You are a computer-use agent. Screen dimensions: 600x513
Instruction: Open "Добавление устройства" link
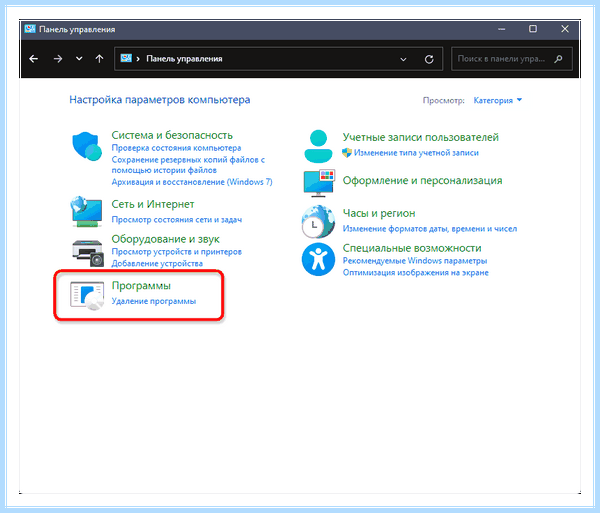(x=157, y=264)
